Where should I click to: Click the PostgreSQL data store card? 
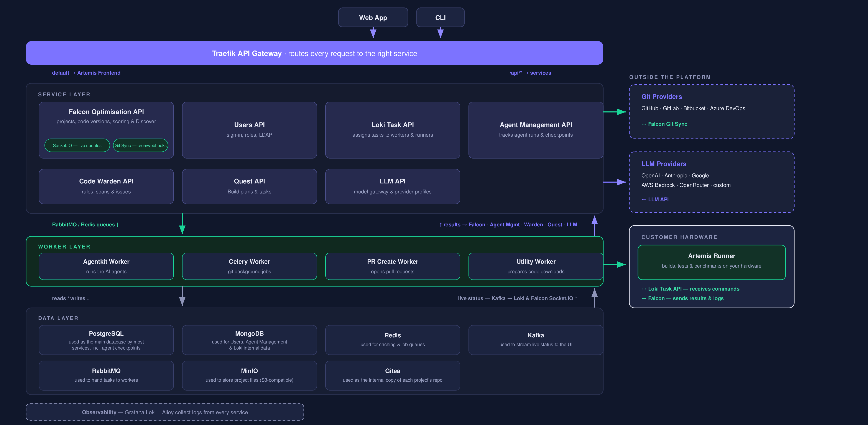106,340
